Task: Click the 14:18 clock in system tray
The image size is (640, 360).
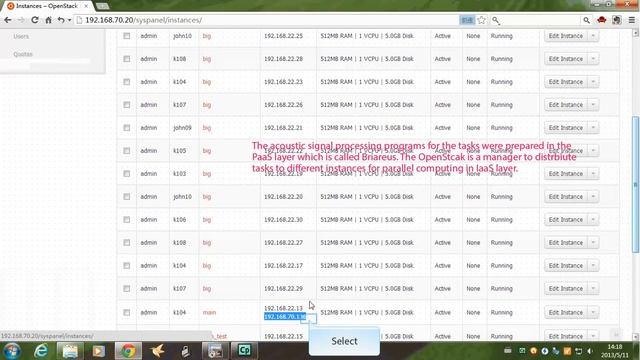Action: tap(615, 347)
